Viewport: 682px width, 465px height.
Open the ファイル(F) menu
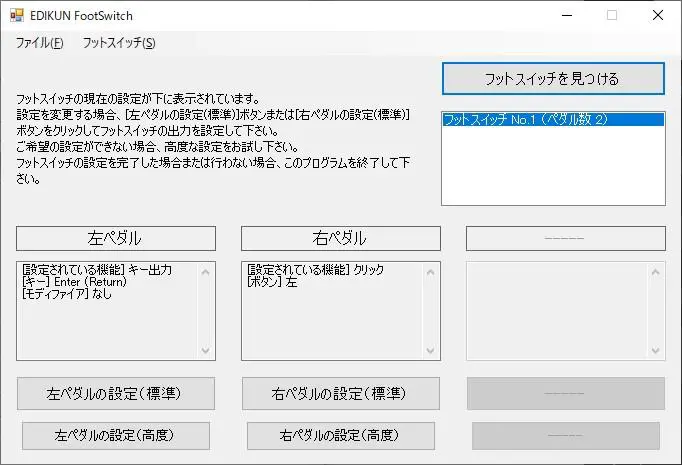click(40, 43)
